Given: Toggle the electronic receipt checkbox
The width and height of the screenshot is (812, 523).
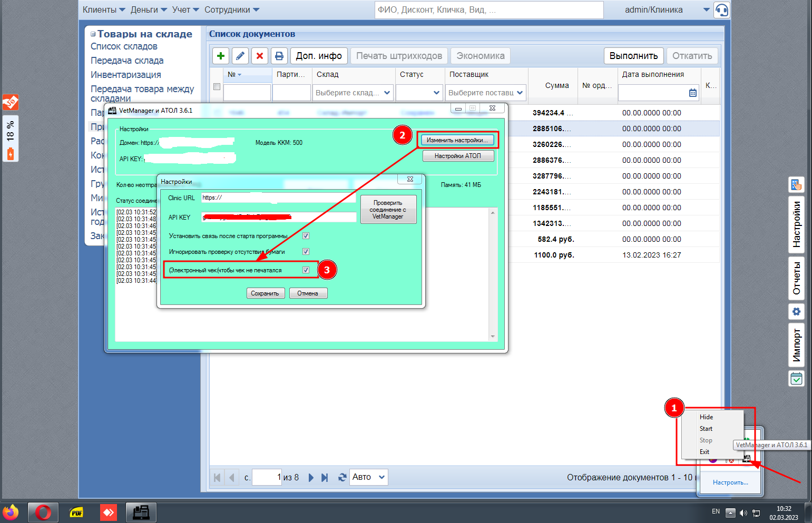Looking at the screenshot, I should click(x=306, y=270).
